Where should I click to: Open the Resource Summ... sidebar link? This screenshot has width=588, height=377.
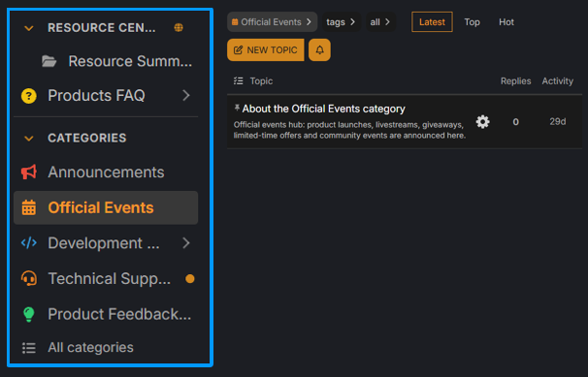point(130,61)
